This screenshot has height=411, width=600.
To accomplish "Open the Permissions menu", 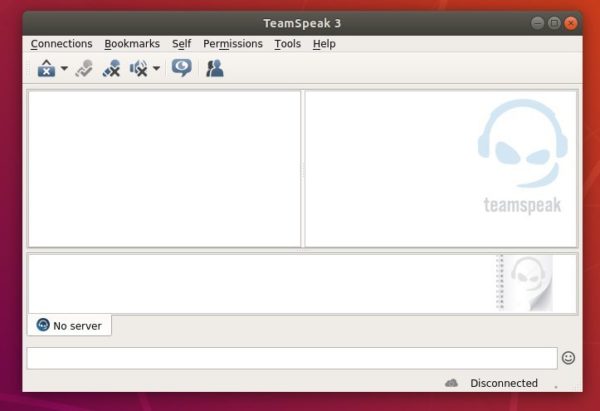I will 233,44.
